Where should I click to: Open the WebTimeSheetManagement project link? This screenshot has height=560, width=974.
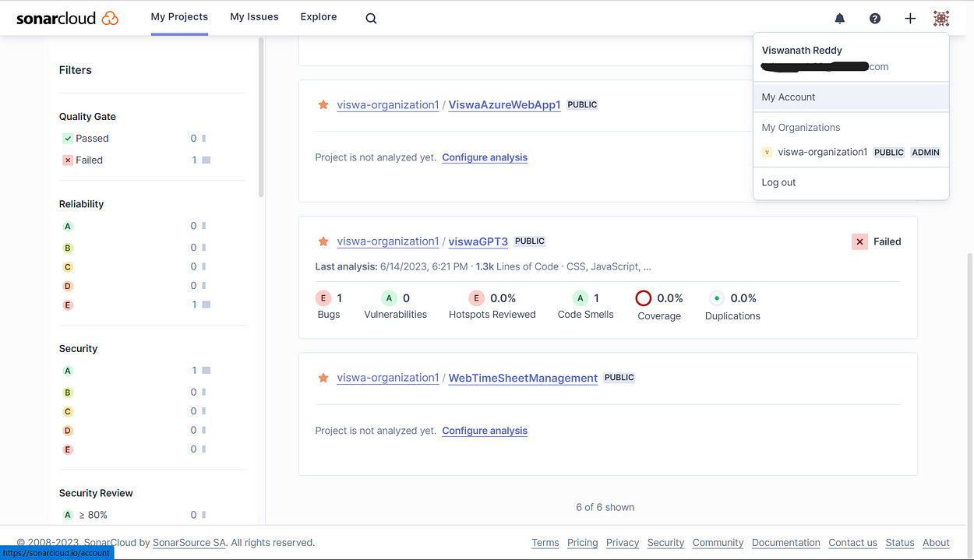(x=523, y=378)
